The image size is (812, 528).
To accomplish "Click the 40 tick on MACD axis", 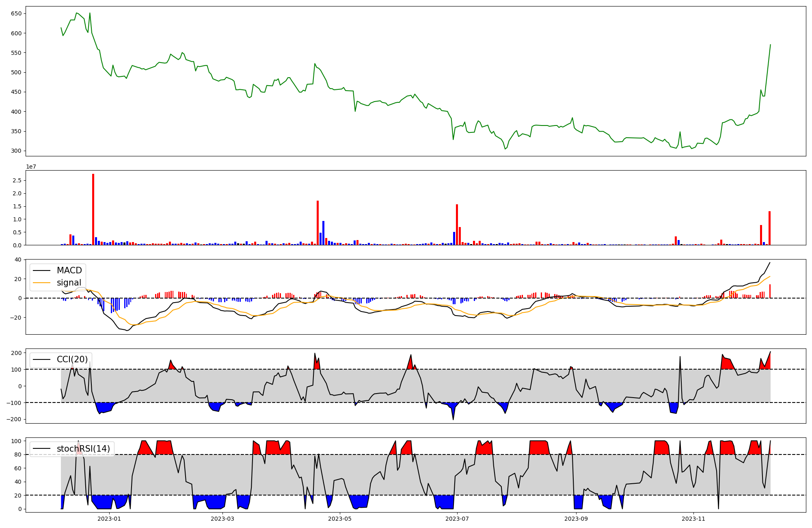I will [x=18, y=260].
